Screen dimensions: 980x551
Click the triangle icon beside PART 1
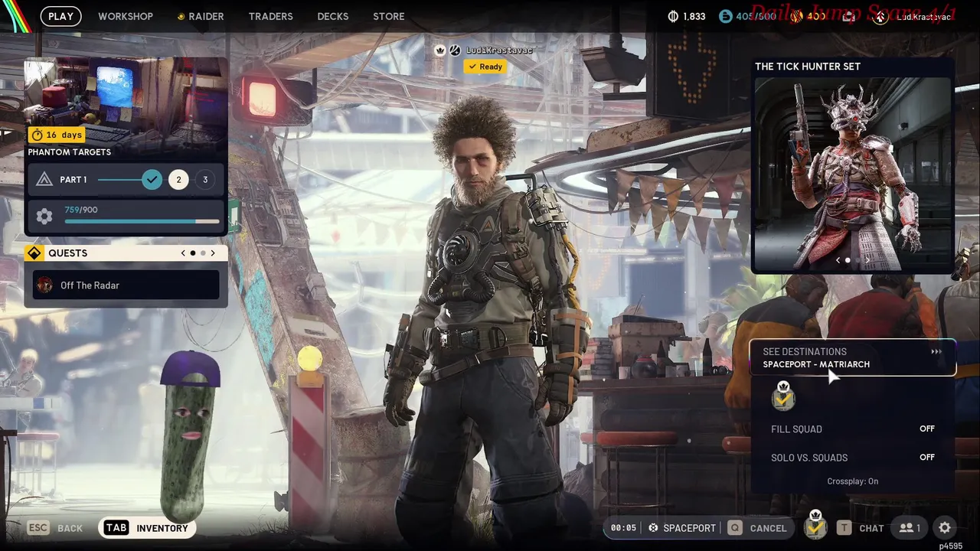point(44,180)
